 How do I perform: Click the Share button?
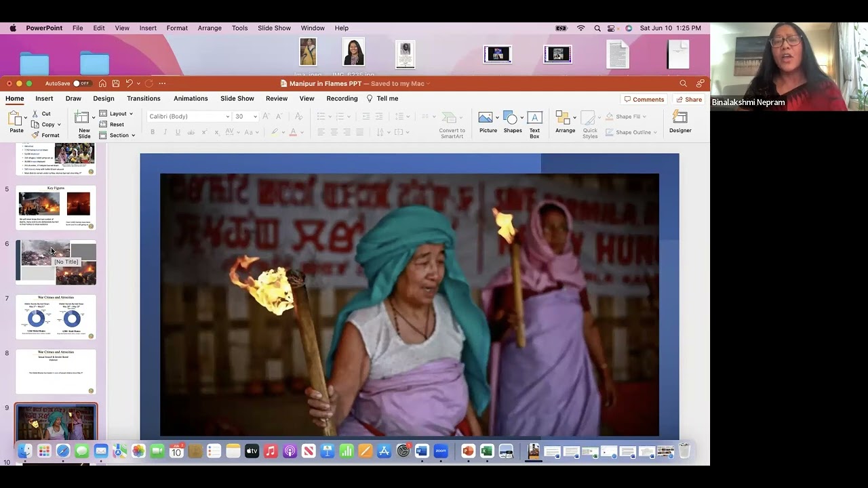689,99
